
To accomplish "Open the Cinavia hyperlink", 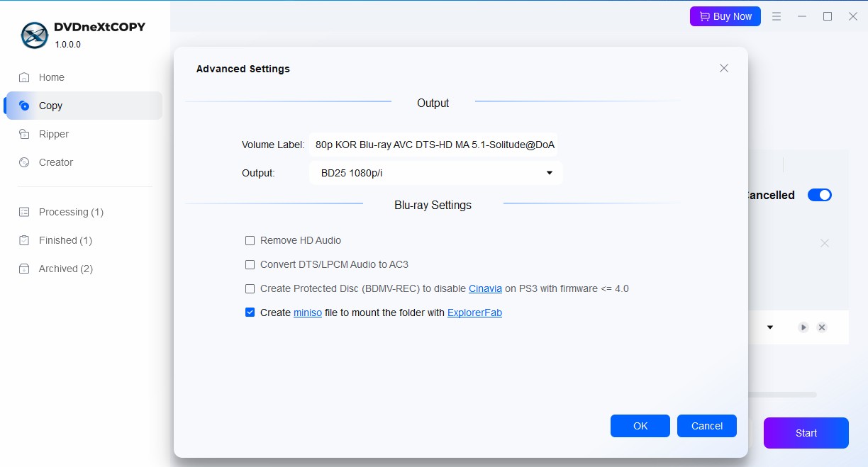I will click(486, 288).
